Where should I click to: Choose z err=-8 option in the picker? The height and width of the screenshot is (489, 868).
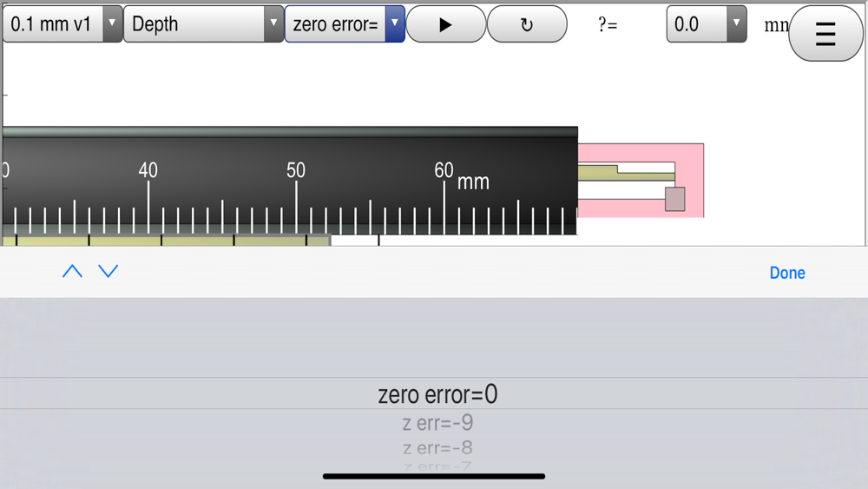click(437, 447)
